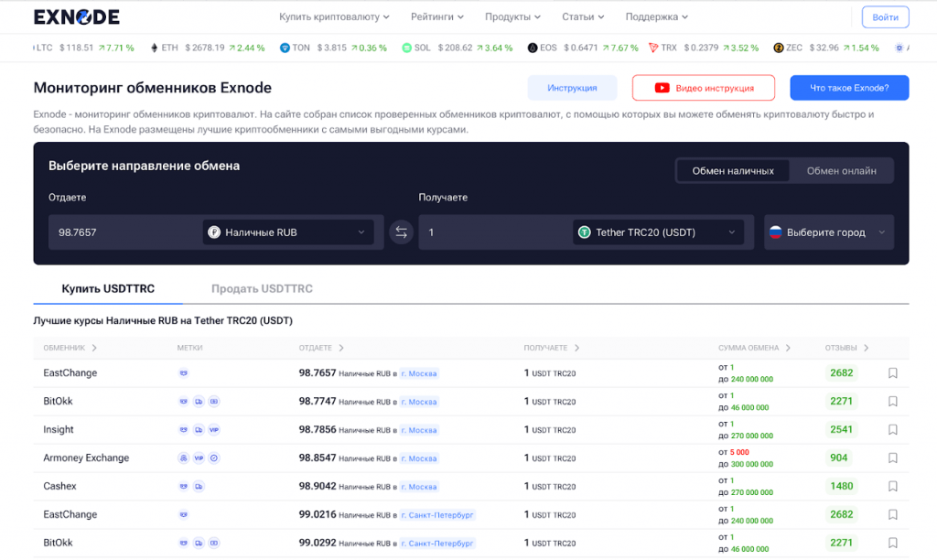Expand the Поддержка menu
The image size is (937, 560).
tap(656, 16)
